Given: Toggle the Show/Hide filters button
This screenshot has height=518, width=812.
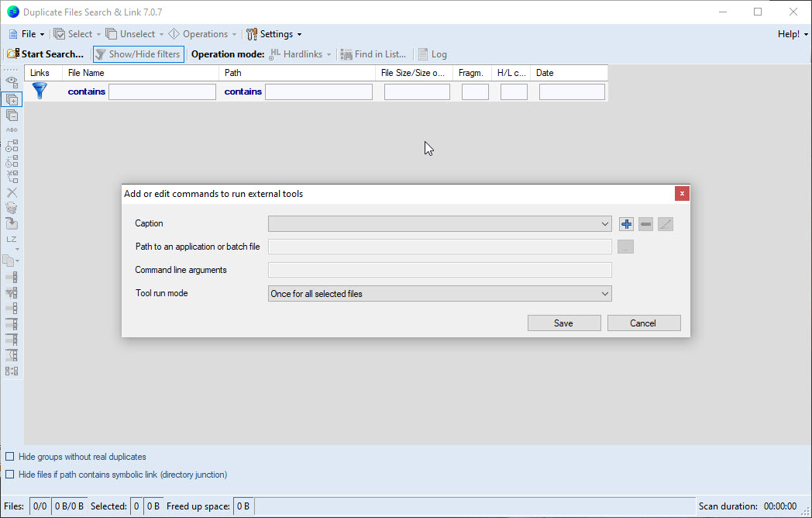Looking at the screenshot, I should pos(138,54).
